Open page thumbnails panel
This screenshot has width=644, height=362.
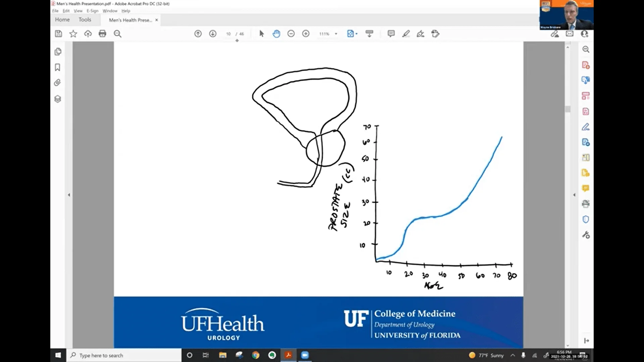click(x=58, y=52)
